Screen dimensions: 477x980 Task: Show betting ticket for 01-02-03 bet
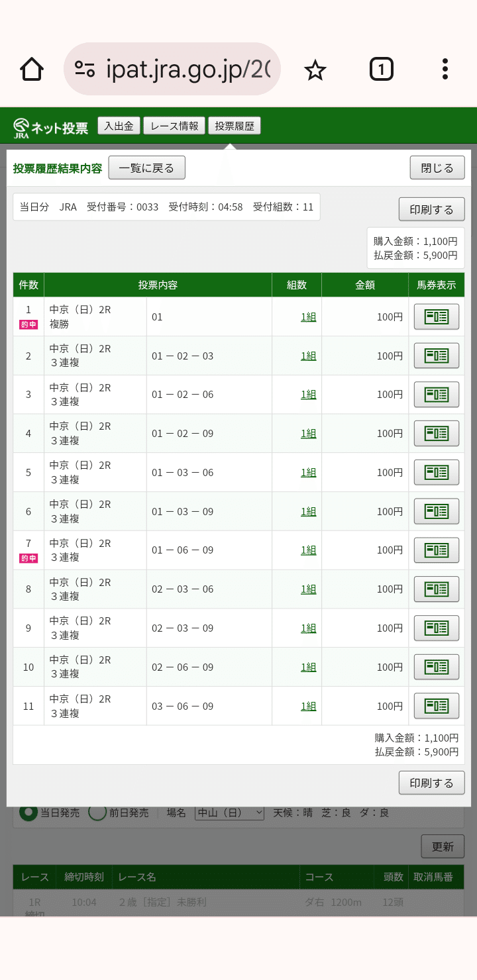click(x=436, y=356)
